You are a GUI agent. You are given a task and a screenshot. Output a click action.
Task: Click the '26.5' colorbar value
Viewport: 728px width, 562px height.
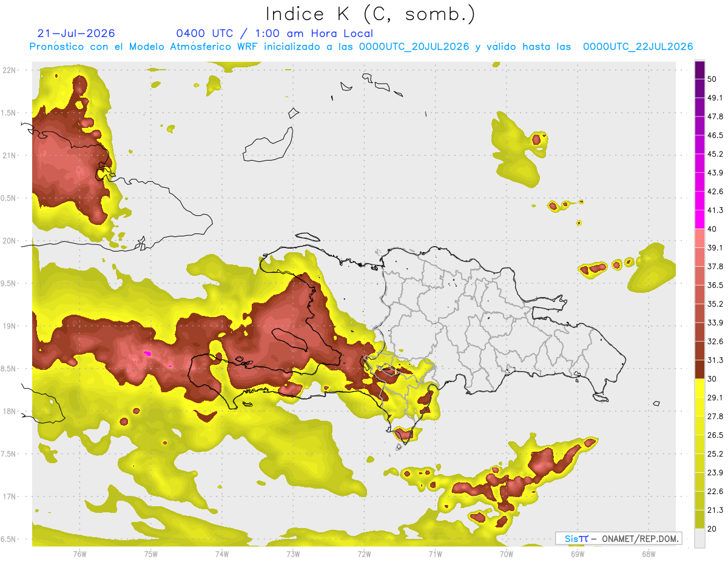715,435
